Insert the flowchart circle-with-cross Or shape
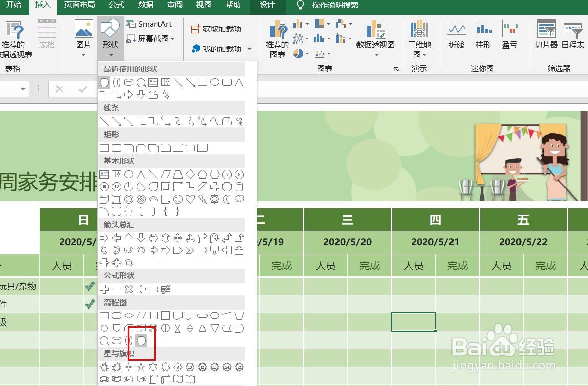Viewport: 588px width, 386px height. tap(165, 329)
